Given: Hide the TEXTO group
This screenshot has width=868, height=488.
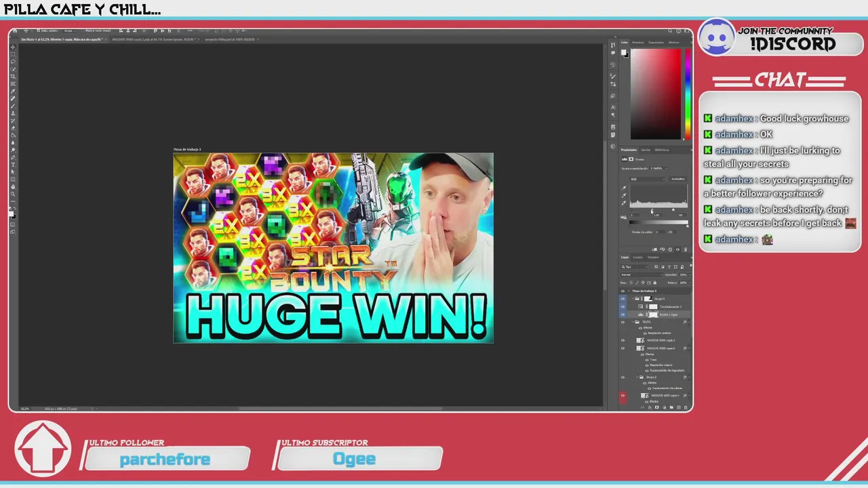Looking at the screenshot, I should click(623, 322).
